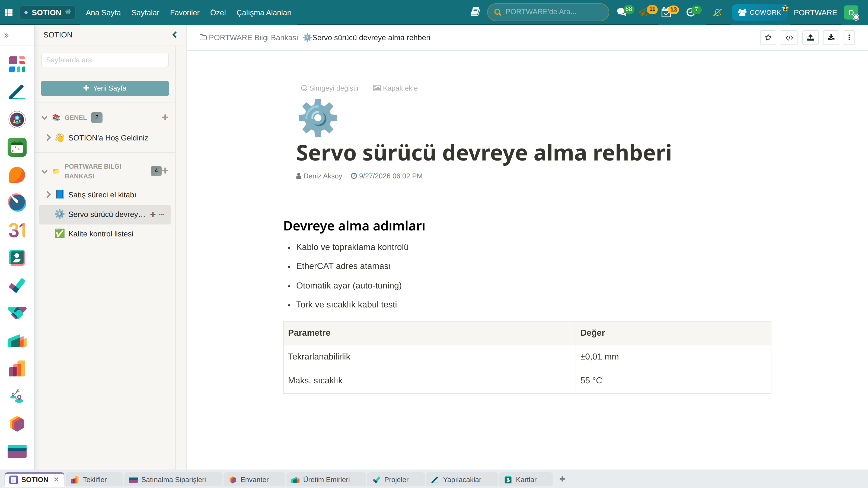Click the COWORK button
Screen dimensions: 868x488
point(759,12)
